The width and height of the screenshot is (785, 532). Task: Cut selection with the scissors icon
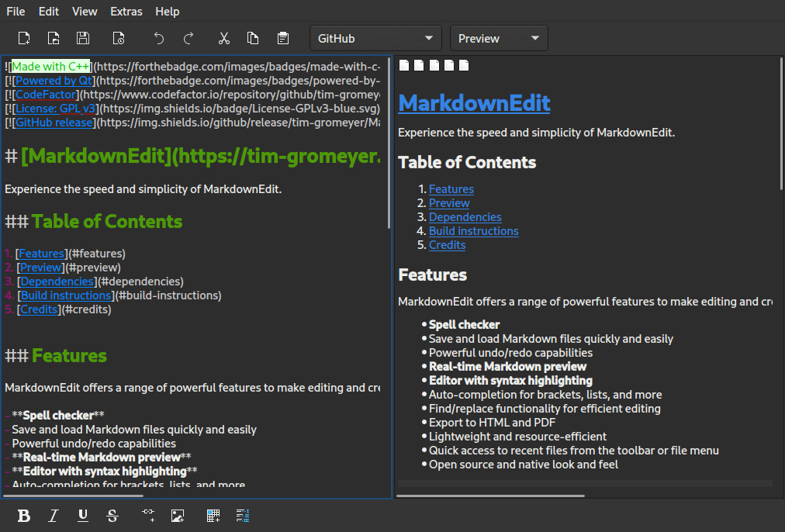[x=223, y=39]
